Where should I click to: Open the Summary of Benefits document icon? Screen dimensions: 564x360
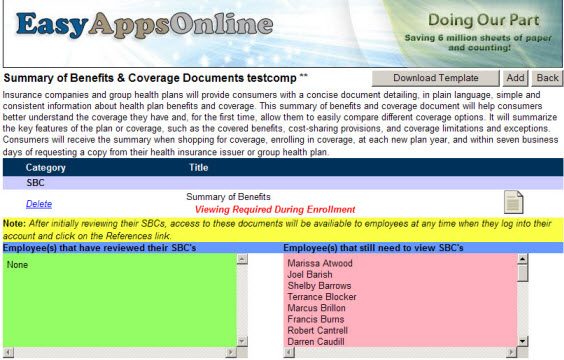[514, 202]
